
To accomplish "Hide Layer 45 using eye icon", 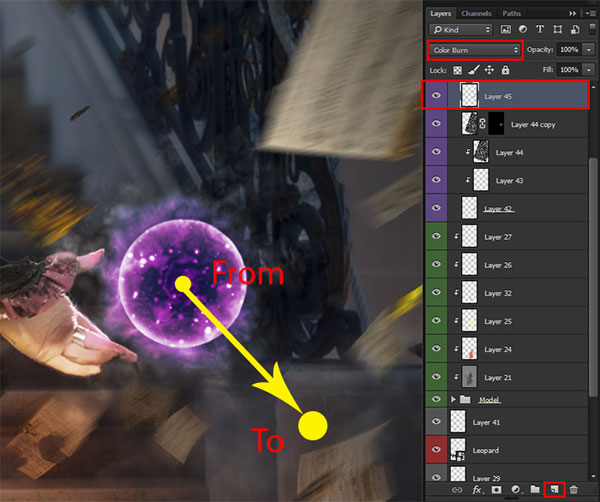I will [435, 96].
